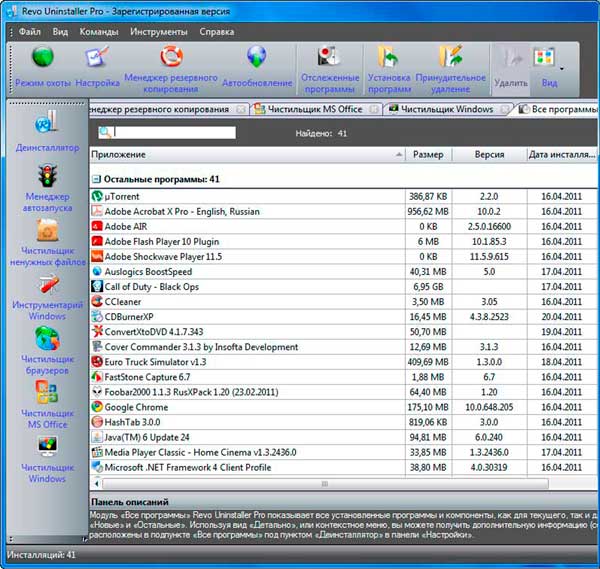Image resolution: width=600 pixels, height=569 pixels.
Task: Select Foobar2000 1.1.3 RusXPack entry
Action: point(344,392)
